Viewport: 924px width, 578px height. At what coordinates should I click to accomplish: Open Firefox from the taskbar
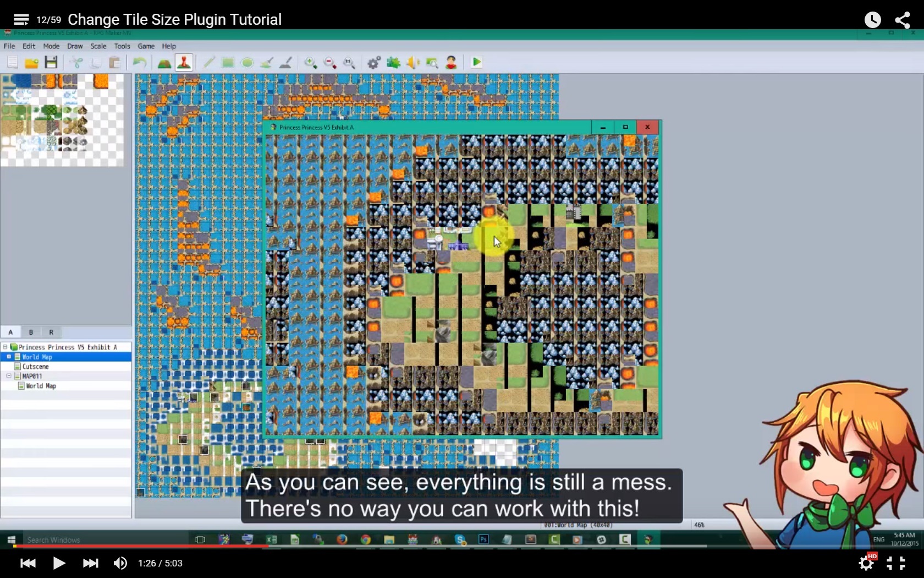(342, 539)
